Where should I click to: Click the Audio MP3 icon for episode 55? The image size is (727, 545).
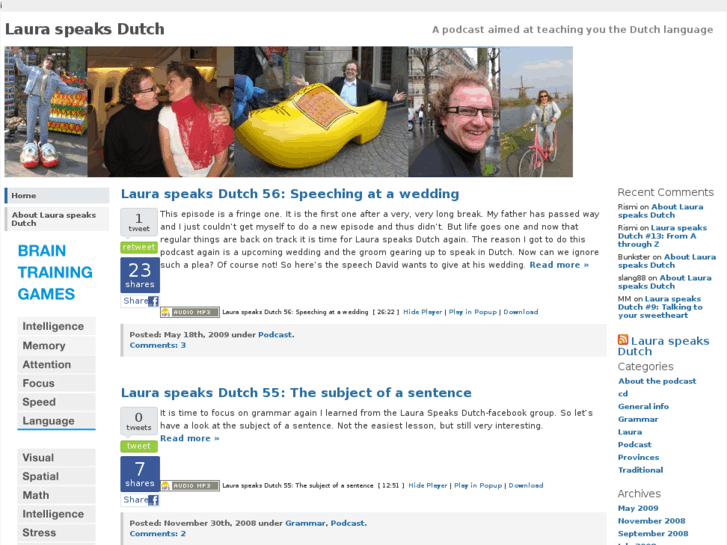[190, 486]
